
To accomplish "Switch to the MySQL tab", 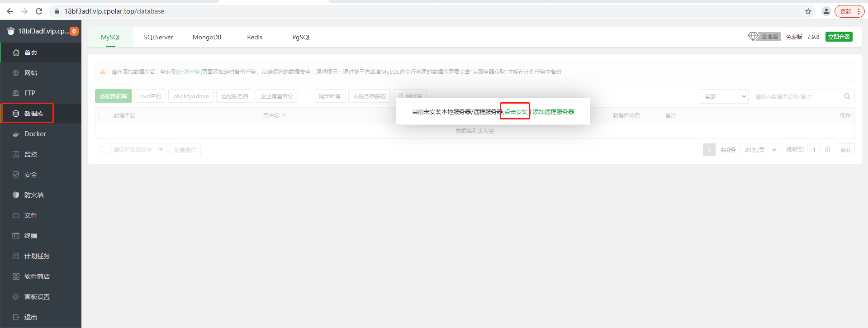I will coord(111,37).
